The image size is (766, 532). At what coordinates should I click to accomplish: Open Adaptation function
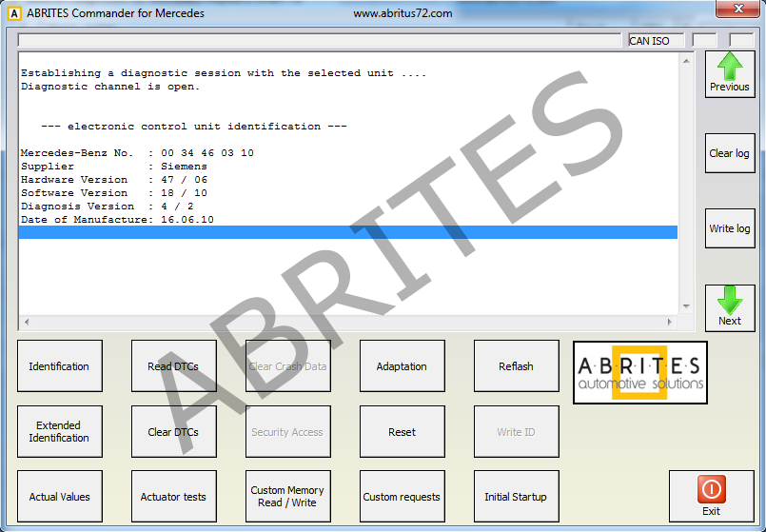coord(403,365)
